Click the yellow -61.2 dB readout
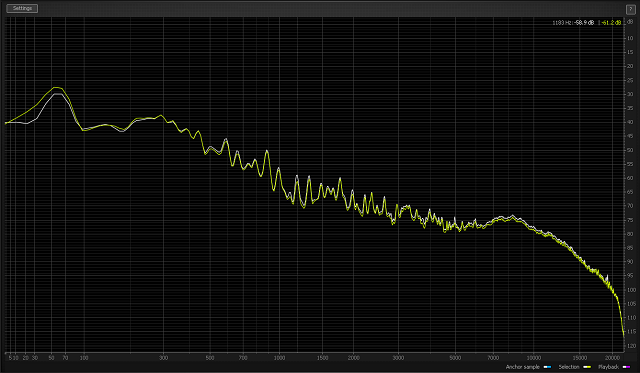Image resolution: width=640 pixels, height=373 pixels. 611,23
